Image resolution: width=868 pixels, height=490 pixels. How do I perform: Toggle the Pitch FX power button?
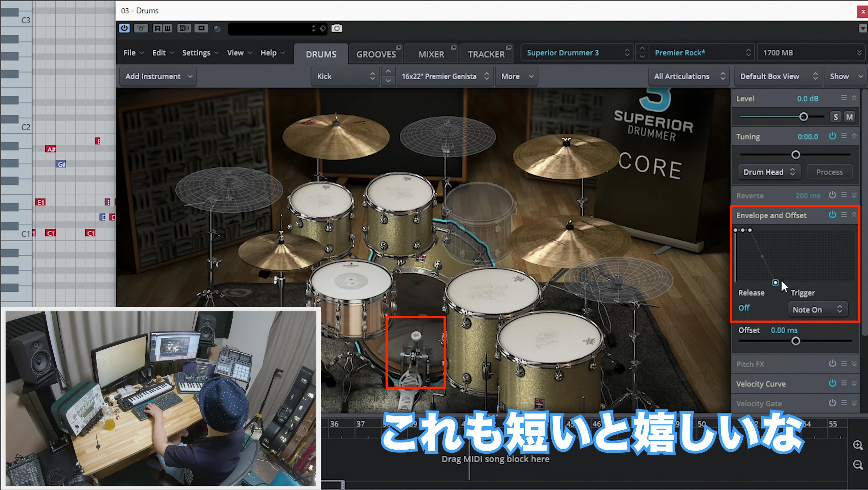pyautogui.click(x=833, y=363)
